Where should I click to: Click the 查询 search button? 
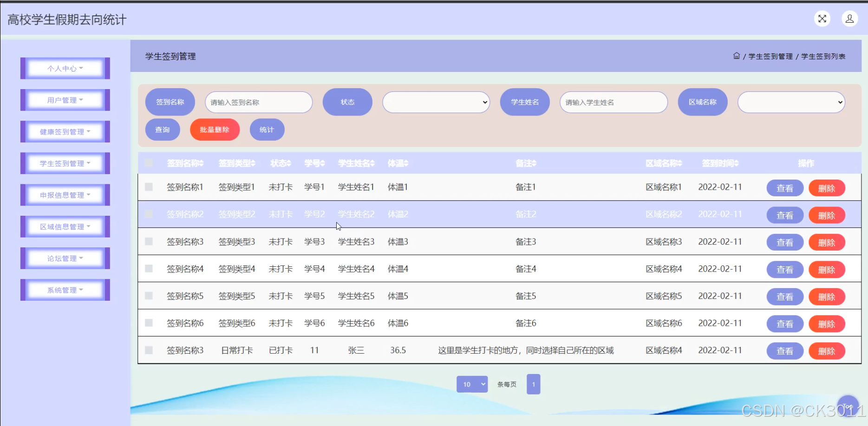[x=163, y=129]
